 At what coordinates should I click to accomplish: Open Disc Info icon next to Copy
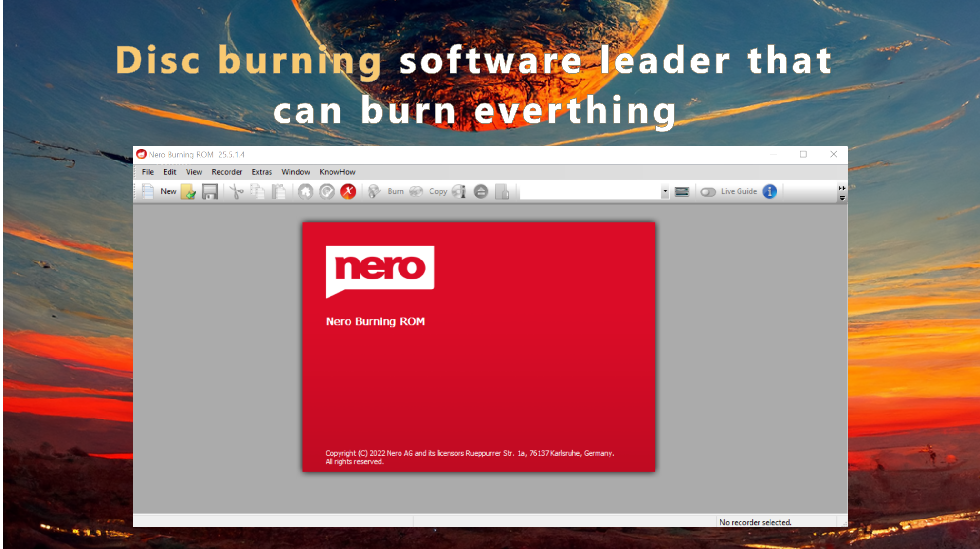(x=459, y=191)
